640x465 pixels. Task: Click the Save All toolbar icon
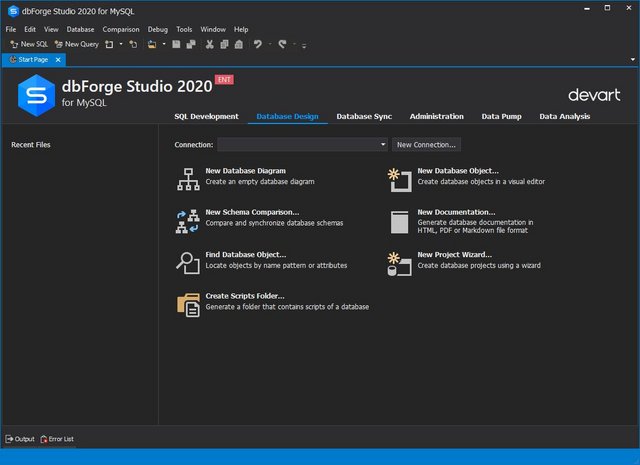point(191,44)
